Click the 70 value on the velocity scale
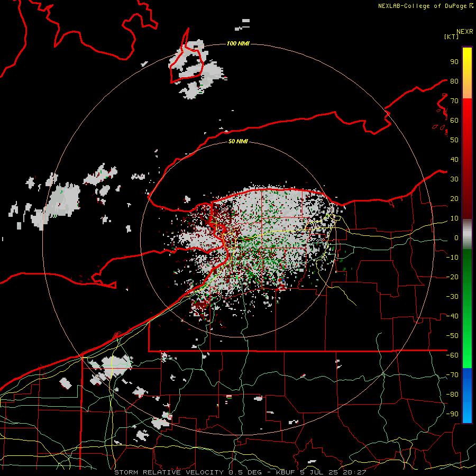Image resolution: width=476 pixels, height=476 pixels. (454, 101)
